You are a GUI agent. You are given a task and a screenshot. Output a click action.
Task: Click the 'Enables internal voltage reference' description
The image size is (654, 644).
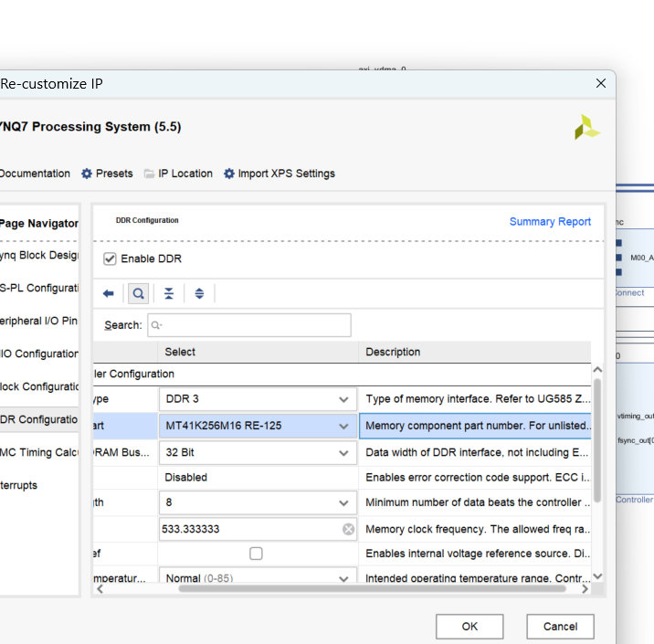(x=475, y=554)
